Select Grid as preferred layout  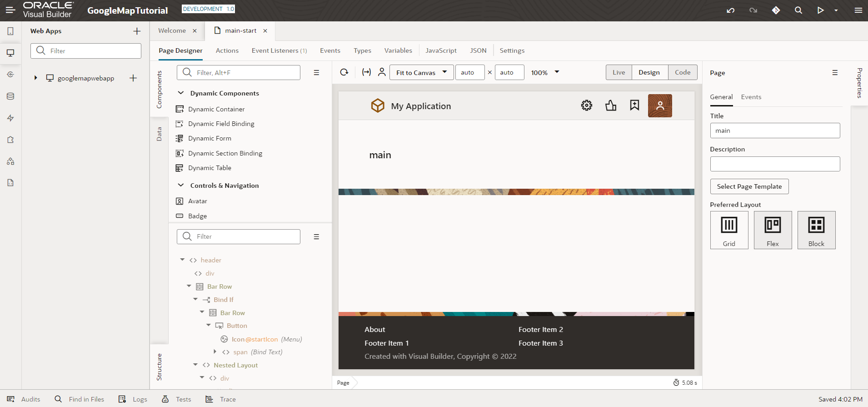[x=729, y=230]
